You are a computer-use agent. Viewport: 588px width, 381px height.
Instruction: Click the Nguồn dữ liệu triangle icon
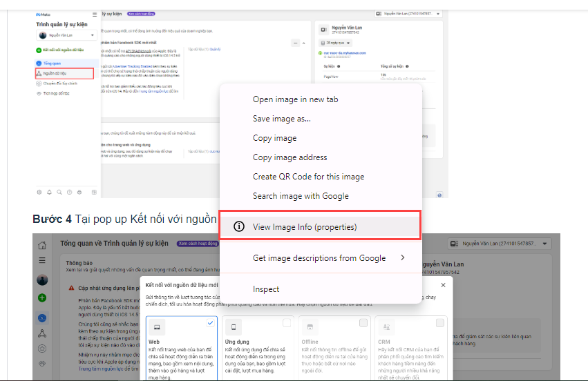[x=39, y=73]
